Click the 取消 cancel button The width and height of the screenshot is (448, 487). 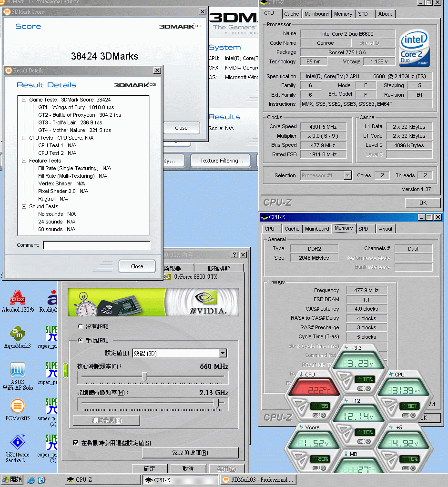pyautogui.click(x=188, y=469)
